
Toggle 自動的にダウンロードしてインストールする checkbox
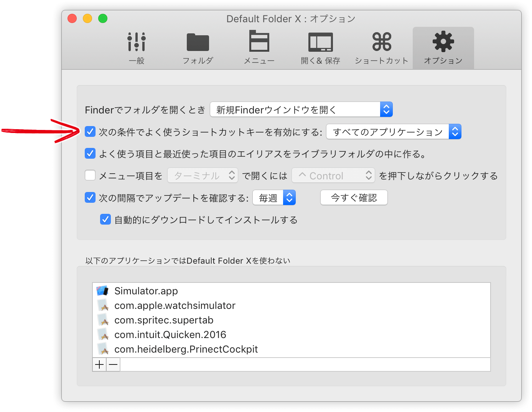(x=105, y=219)
